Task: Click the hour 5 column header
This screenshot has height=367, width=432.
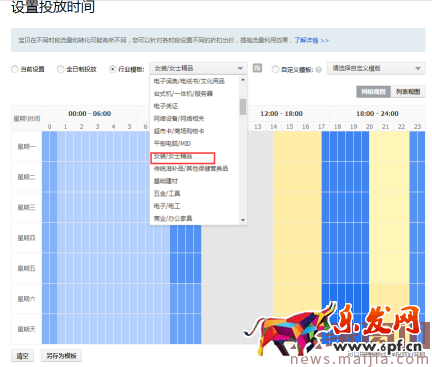Action: [x=129, y=127]
